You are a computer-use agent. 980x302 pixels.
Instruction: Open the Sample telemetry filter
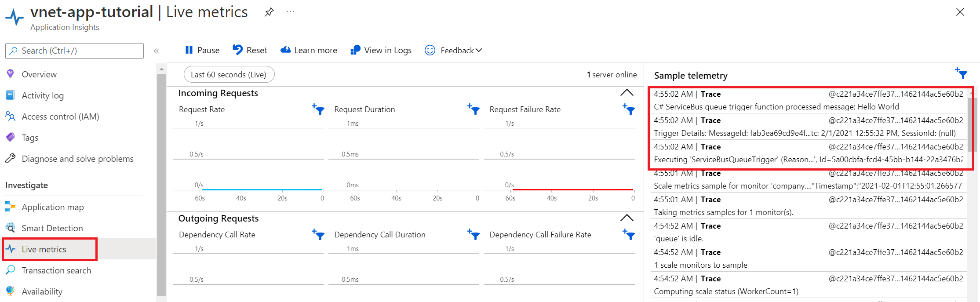(962, 73)
